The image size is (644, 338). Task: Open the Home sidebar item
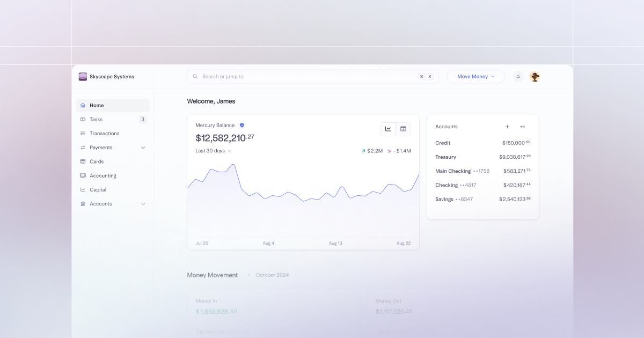coord(113,105)
